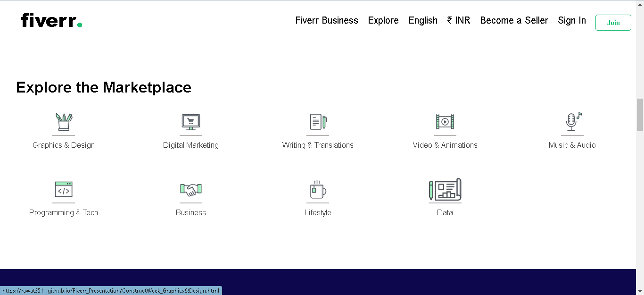Viewport: 644px width, 295px height.
Task: Click the fiverr logo
Action: (51, 20)
